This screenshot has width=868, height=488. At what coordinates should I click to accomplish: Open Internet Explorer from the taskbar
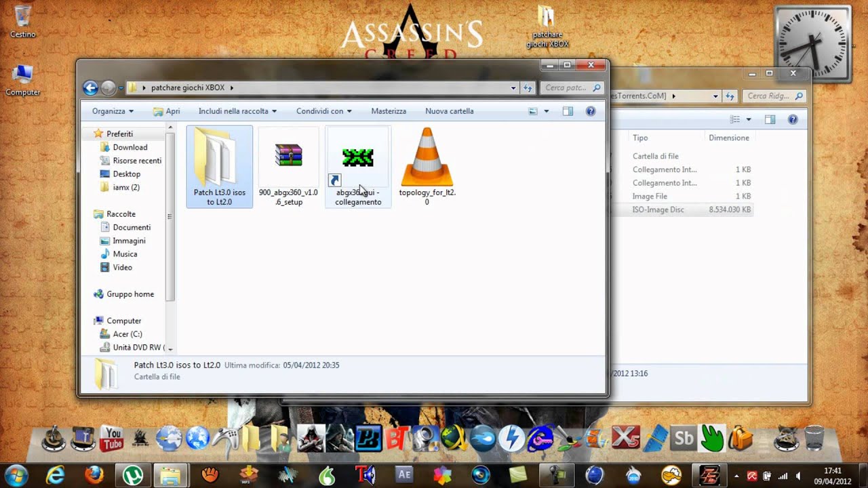[x=56, y=475]
